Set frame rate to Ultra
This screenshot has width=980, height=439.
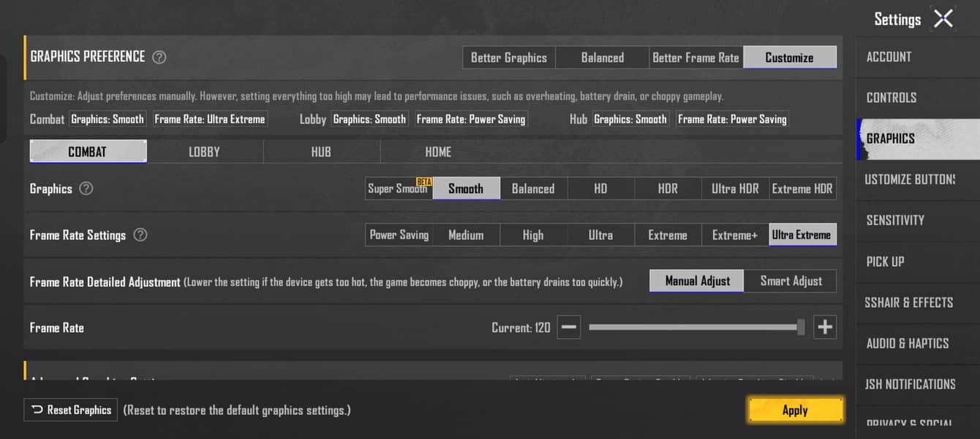coord(601,235)
